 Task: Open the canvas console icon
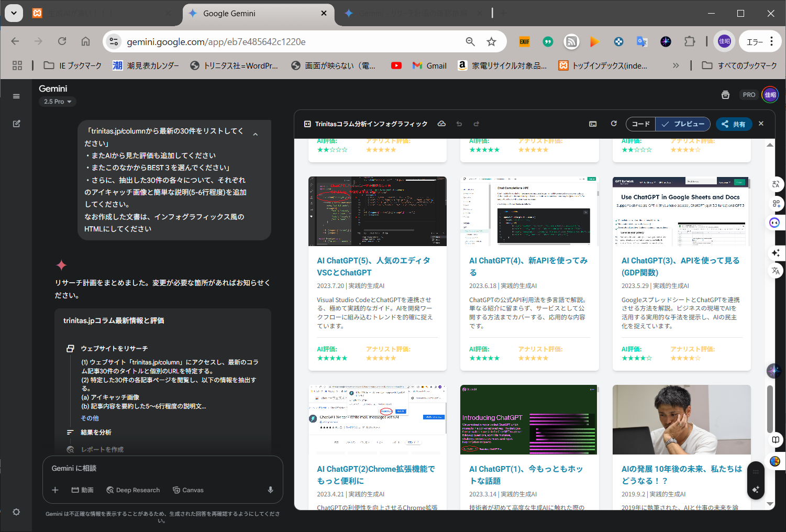tap(593, 124)
